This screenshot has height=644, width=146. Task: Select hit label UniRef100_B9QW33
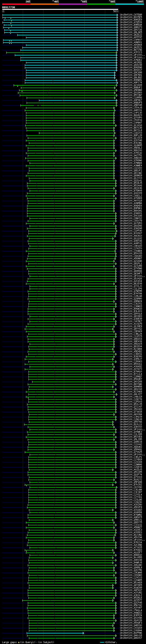[131, 309]
